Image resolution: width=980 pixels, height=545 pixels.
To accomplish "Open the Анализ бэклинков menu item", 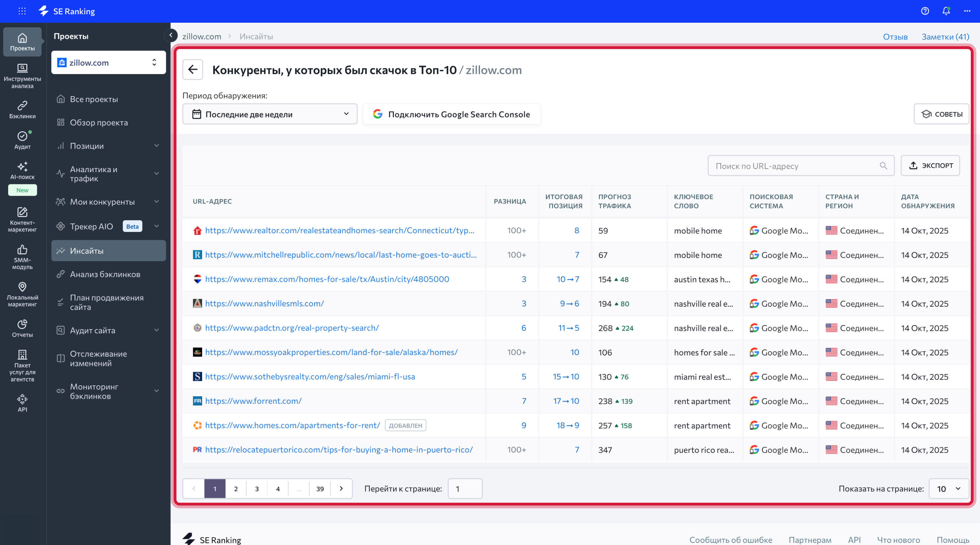I will (105, 274).
